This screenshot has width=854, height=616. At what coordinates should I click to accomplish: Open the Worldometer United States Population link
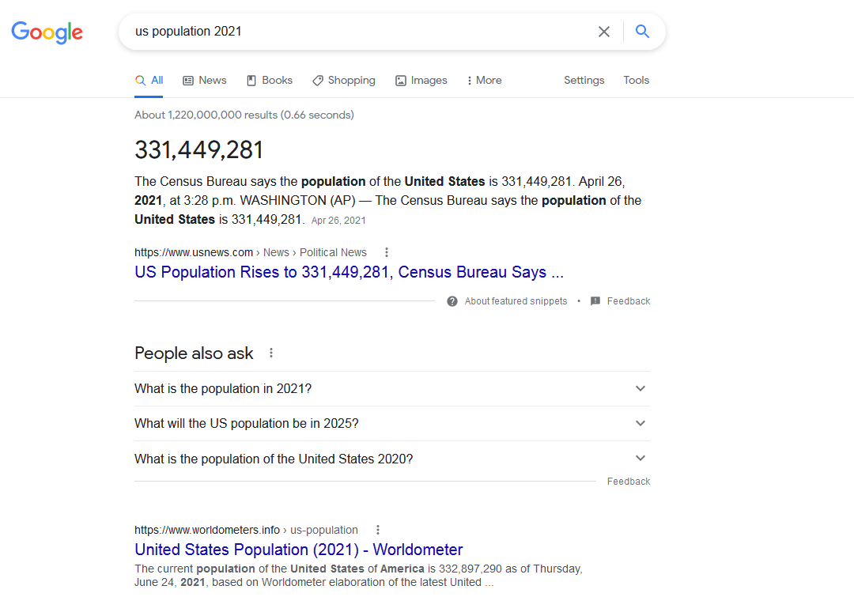(298, 550)
